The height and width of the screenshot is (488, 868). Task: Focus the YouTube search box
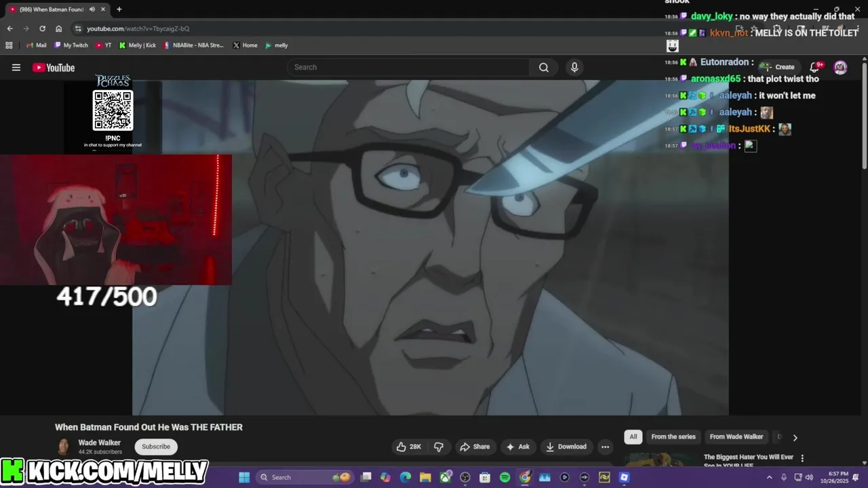tap(409, 67)
